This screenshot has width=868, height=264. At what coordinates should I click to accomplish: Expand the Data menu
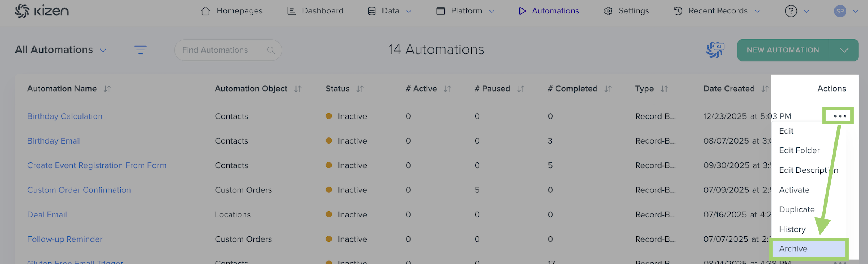point(389,11)
